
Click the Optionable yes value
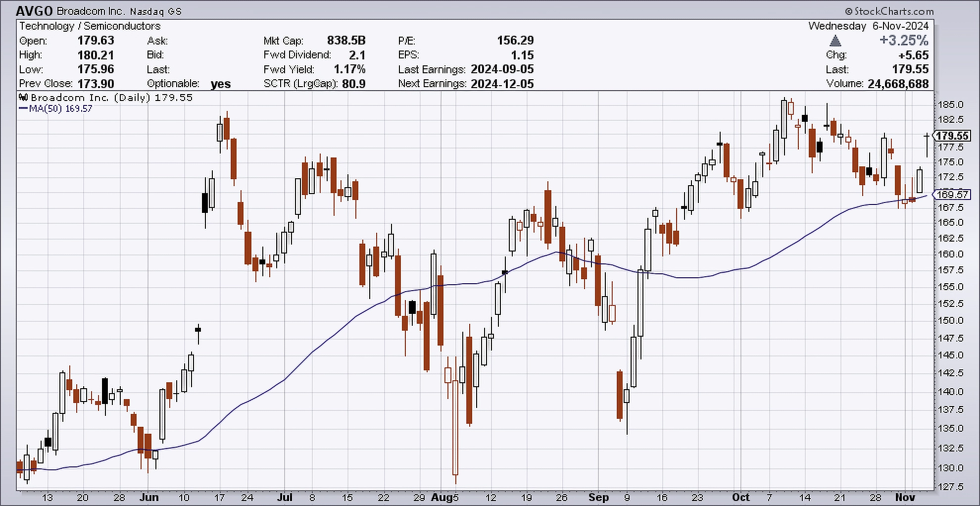pos(220,84)
